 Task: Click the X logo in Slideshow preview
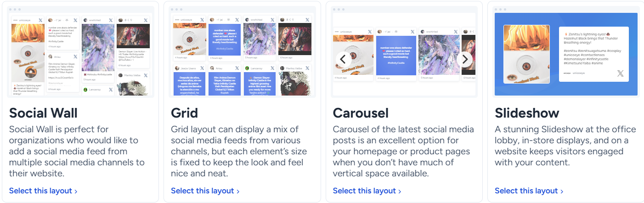(620, 73)
